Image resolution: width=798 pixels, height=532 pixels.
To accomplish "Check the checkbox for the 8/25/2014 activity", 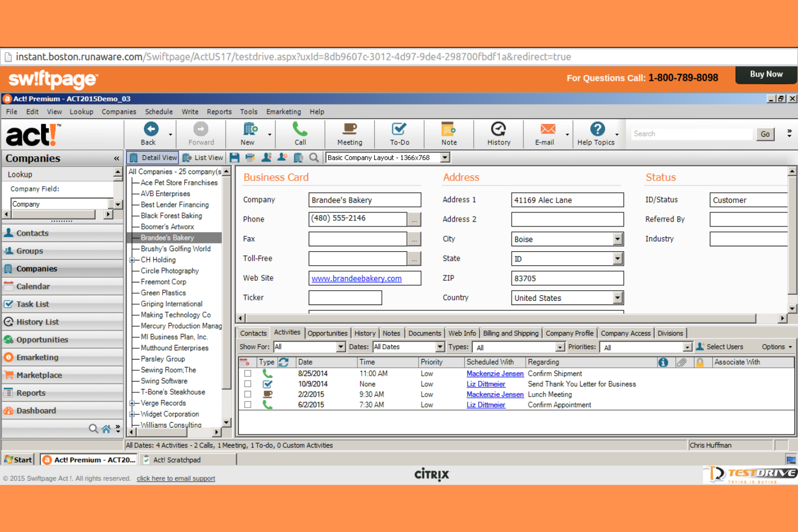I will pyautogui.click(x=247, y=373).
